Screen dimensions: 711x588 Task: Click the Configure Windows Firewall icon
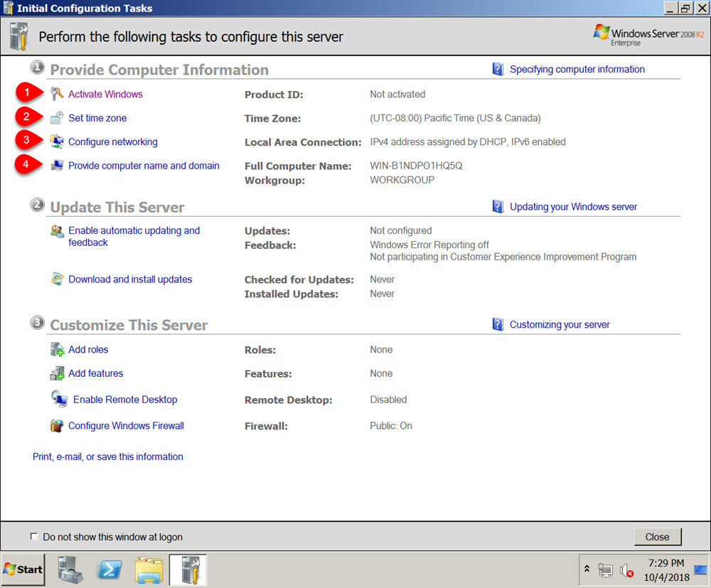tap(56, 425)
